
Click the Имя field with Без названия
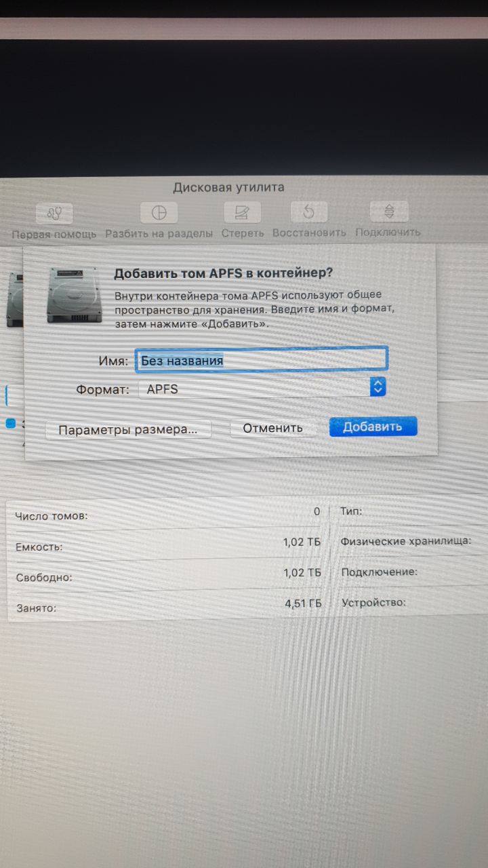coord(261,360)
